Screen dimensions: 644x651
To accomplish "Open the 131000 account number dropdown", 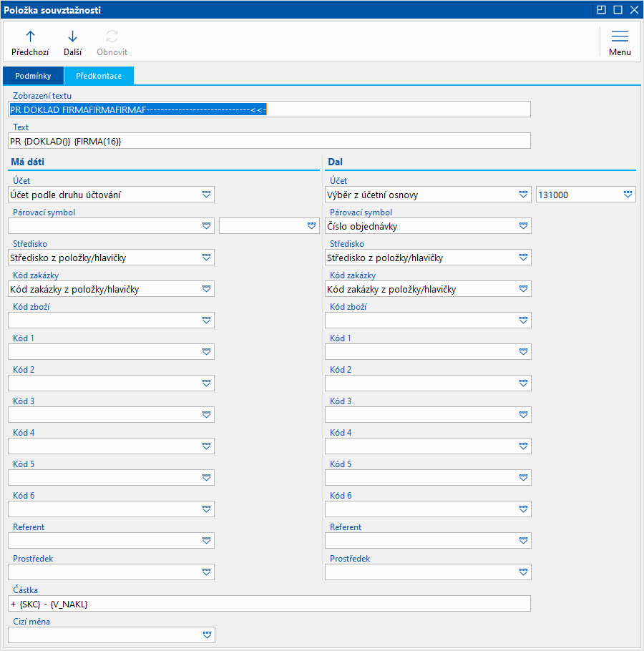I will click(x=628, y=195).
